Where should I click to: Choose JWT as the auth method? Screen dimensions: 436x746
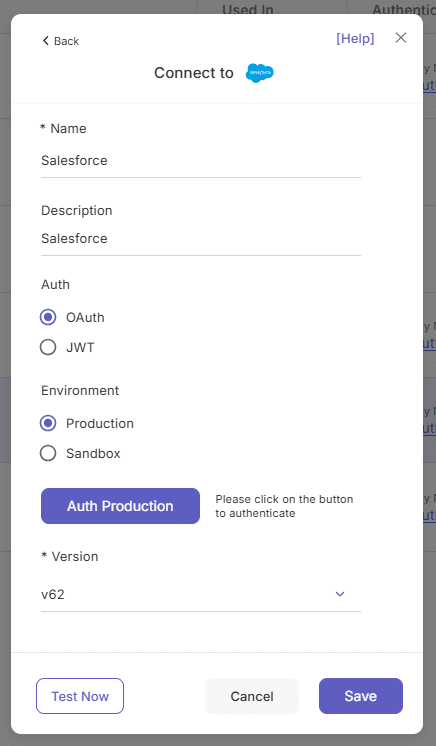click(x=48, y=347)
